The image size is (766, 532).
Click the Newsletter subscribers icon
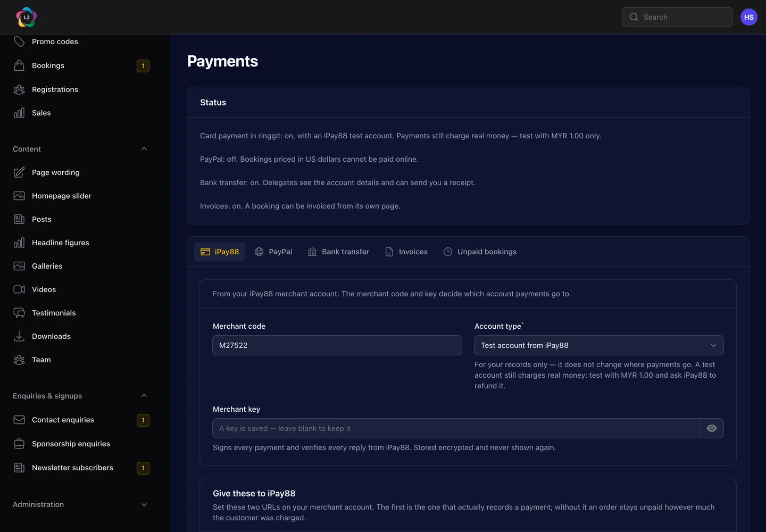(19, 468)
